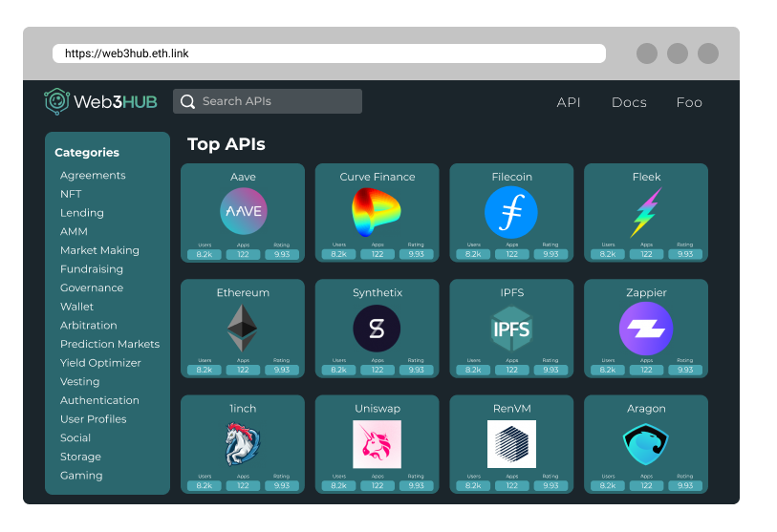
Task: Click the Ethereum Apps 122 badge
Action: tap(243, 370)
